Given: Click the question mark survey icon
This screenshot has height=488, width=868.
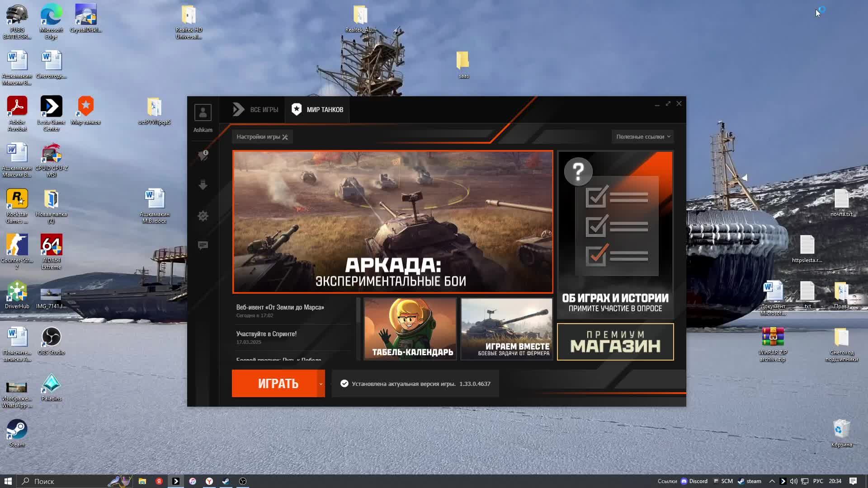Looking at the screenshot, I should coord(578,172).
